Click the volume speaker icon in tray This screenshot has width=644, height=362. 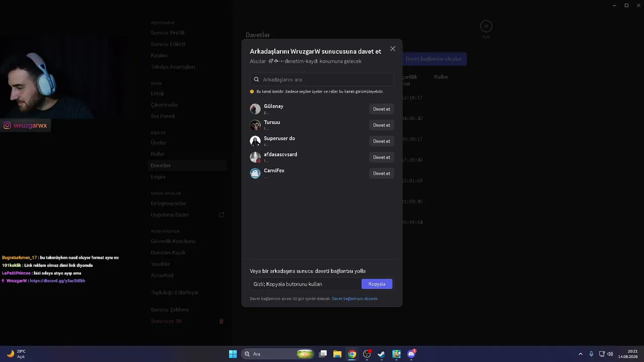click(610, 354)
